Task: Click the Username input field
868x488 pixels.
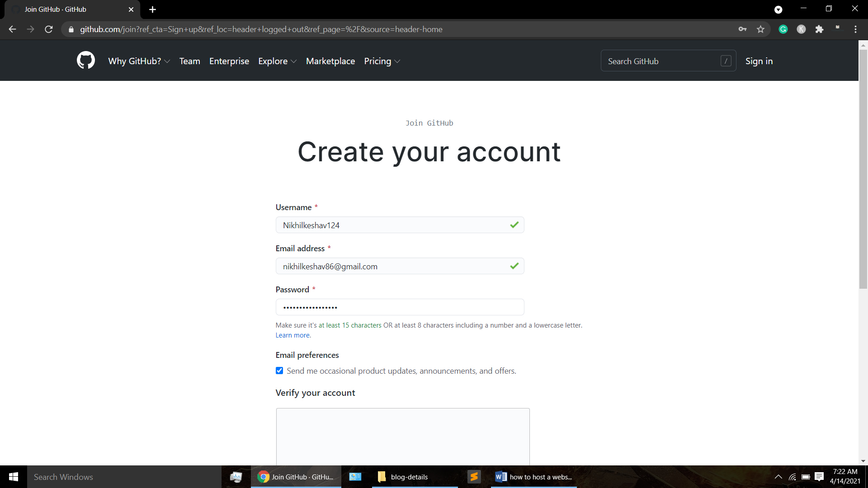Action: [x=400, y=225]
